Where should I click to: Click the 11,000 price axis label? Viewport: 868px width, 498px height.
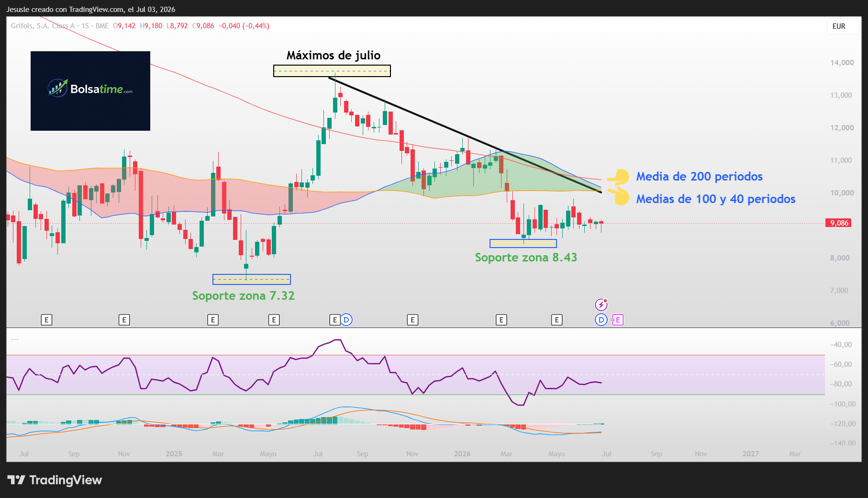841,160
